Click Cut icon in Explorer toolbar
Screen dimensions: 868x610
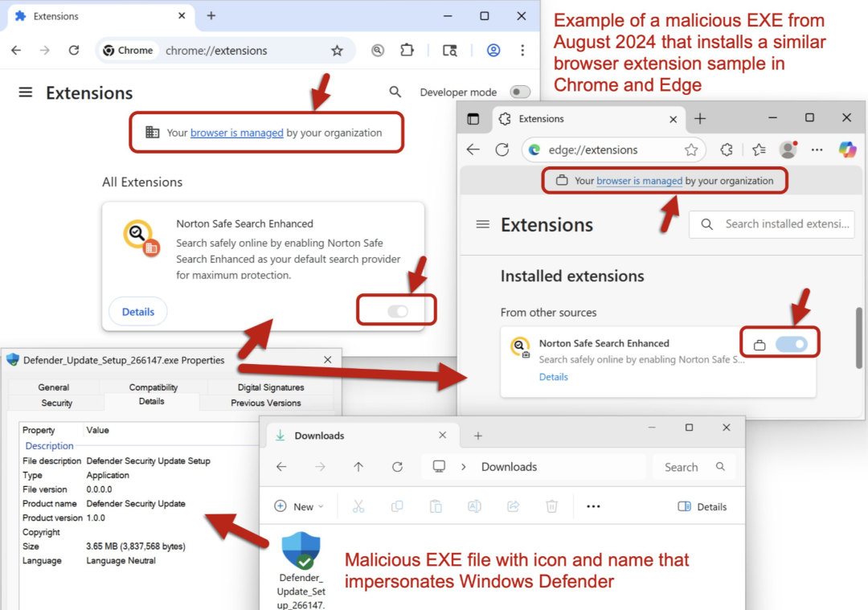click(358, 506)
